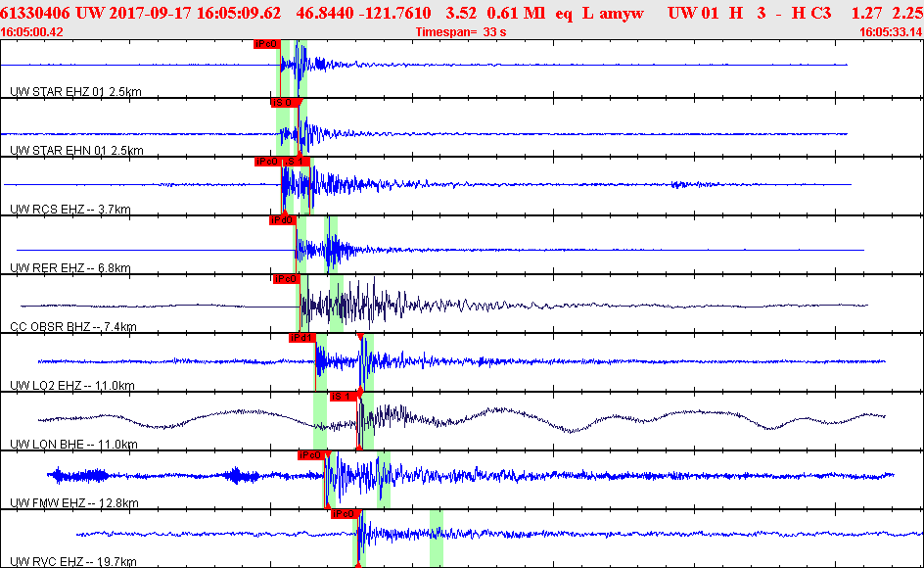Click station label UW STAR EHN 01 2.5km

76,151
